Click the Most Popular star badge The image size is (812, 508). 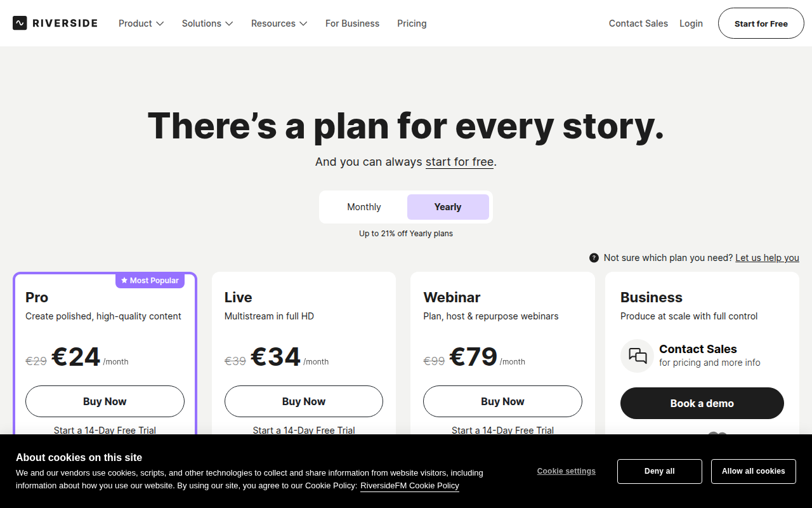(150, 281)
